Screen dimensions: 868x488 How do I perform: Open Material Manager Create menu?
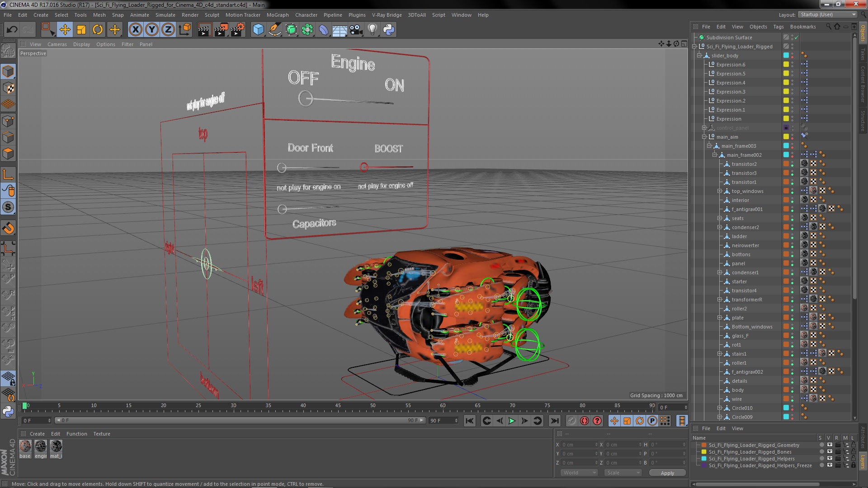pos(37,434)
